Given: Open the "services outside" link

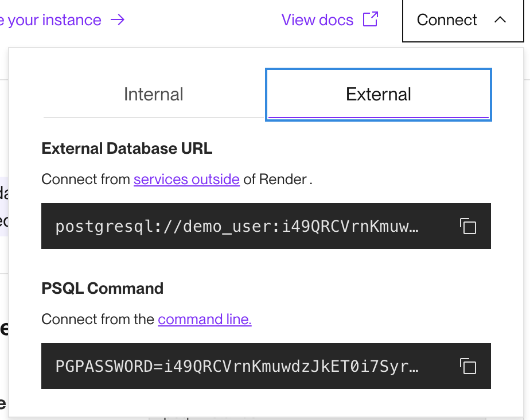Looking at the screenshot, I should pos(186,180).
